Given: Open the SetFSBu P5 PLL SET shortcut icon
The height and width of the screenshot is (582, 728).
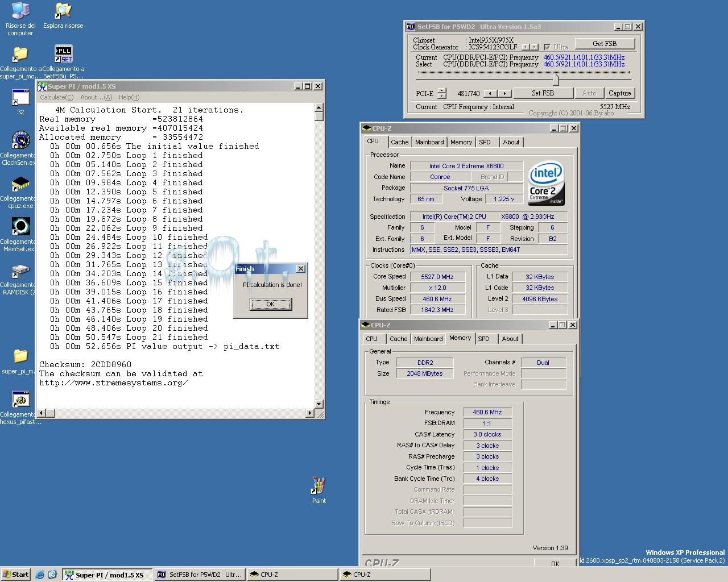Looking at the screenshot, I should 63,54.
